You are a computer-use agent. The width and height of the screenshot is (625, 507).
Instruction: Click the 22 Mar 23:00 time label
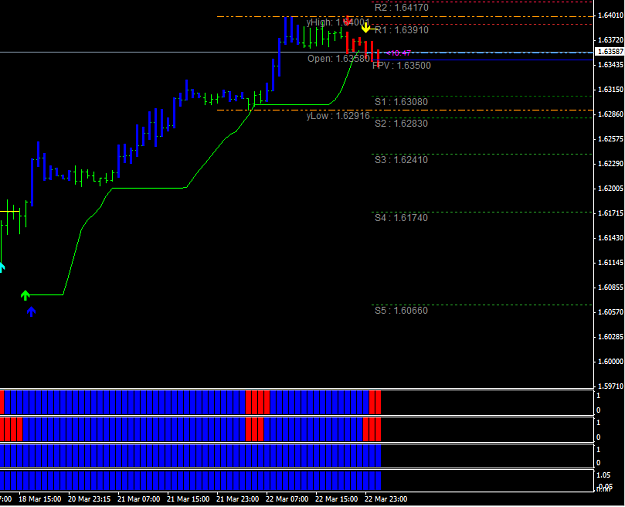click(386, 499)
